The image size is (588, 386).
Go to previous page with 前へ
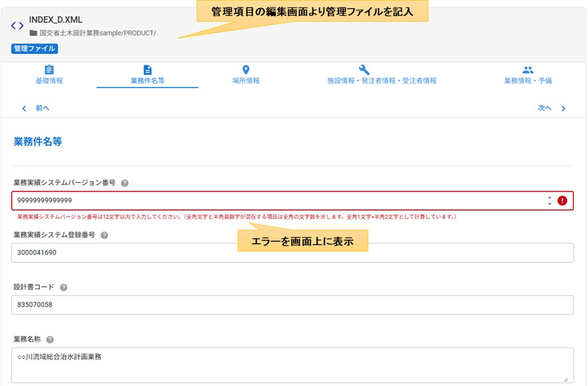tap(36, 108)
